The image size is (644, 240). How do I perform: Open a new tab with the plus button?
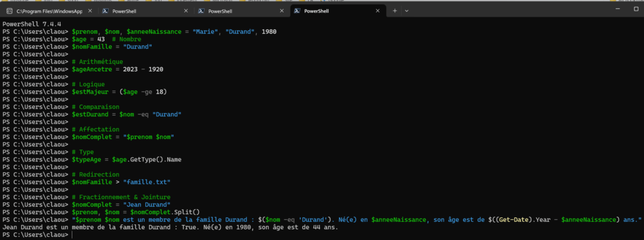[x=395, y=11]
